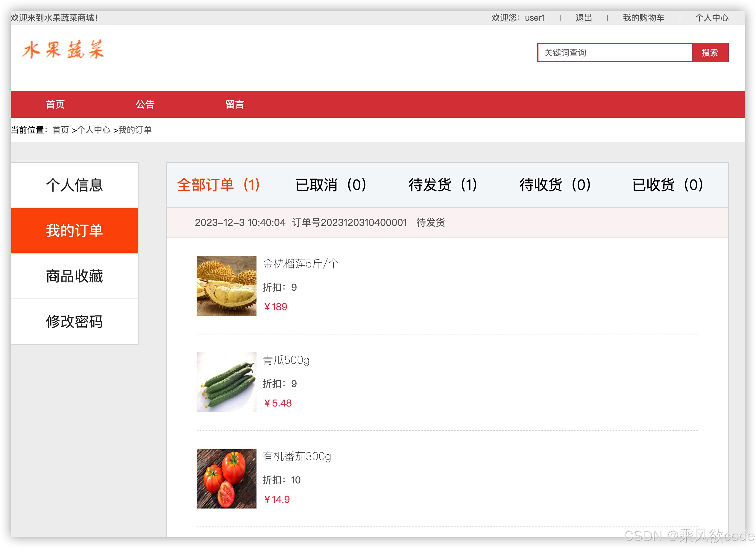Go to 留言 in the nav bar
The height and width of the screenshot is (548, 756).
pyautogui.click(x=235, y=104)
